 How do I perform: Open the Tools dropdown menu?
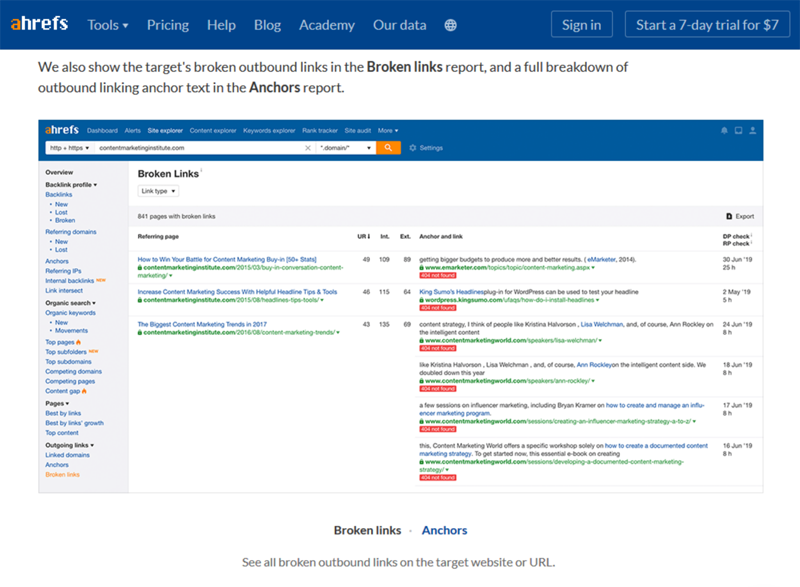coord(108,25)
